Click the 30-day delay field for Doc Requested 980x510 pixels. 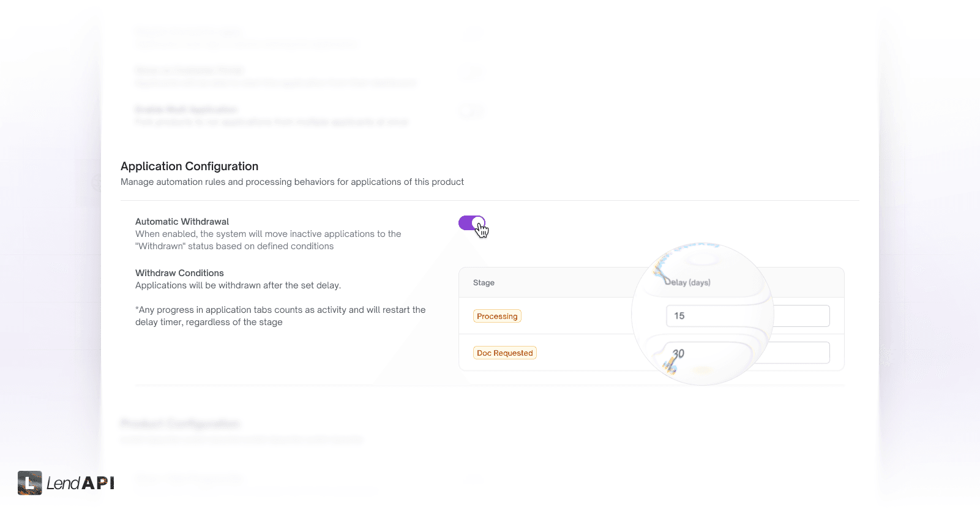tap(747, 353)
